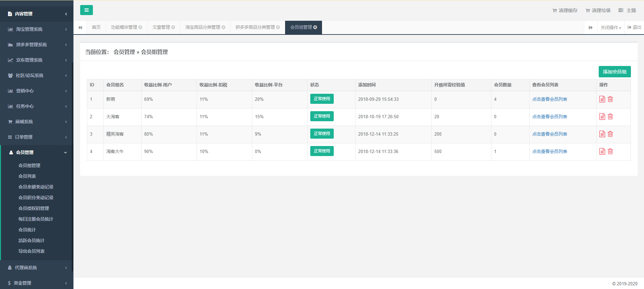Screen dimensions: 644x289
Task: Expand 淘宝管理系统 sidebar menu
Action: [x=36, y=29]
